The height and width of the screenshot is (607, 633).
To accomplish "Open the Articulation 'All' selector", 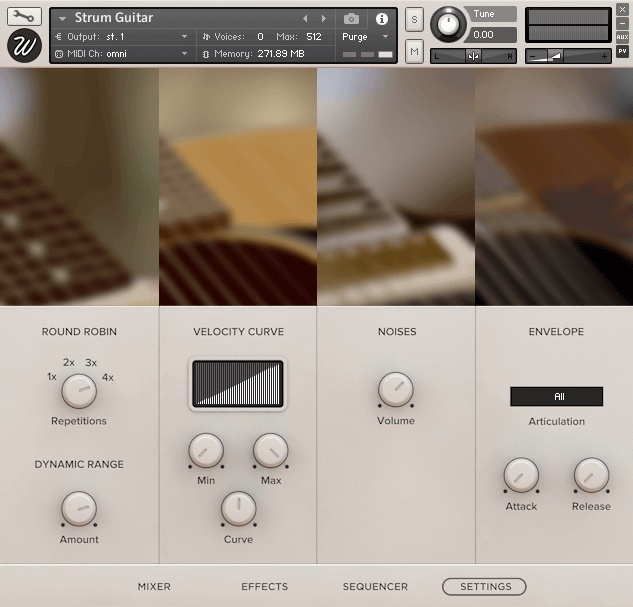I will click(557, 397).
